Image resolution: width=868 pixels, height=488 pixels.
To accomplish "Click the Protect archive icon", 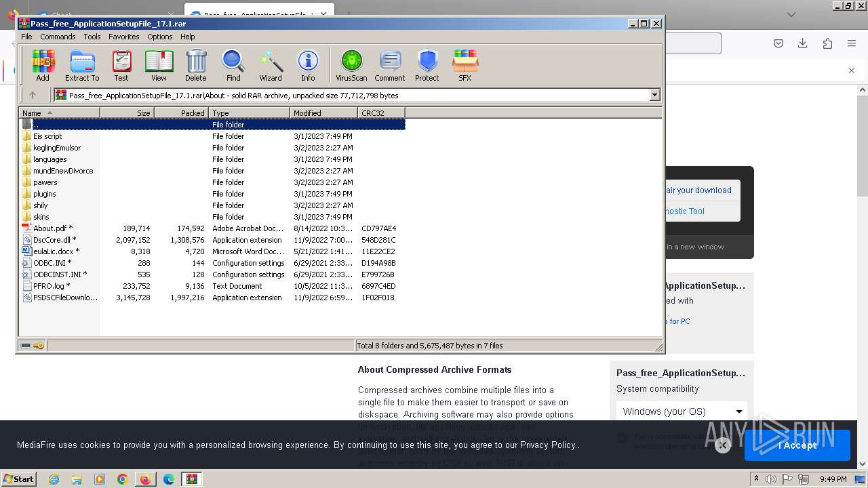I will pos(427,66).
